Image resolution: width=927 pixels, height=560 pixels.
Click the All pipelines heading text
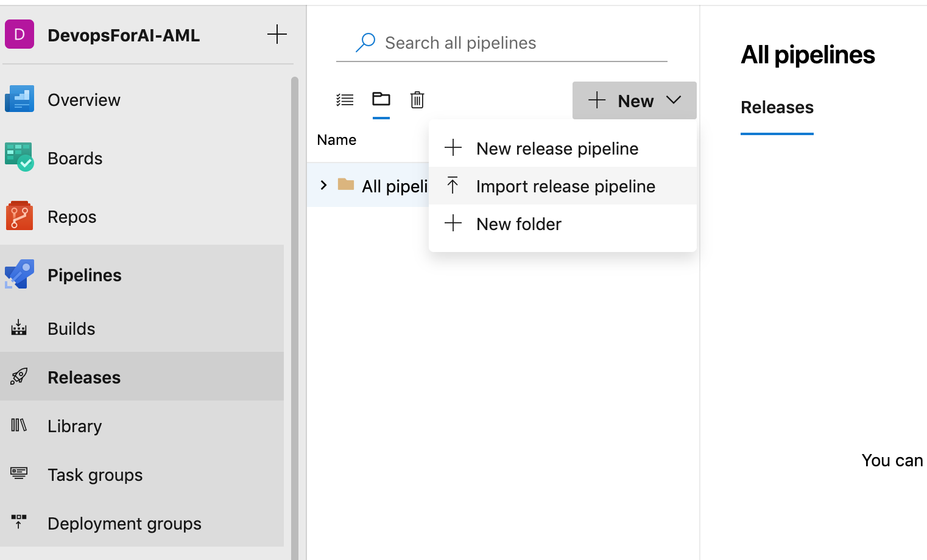click(808, 55)
